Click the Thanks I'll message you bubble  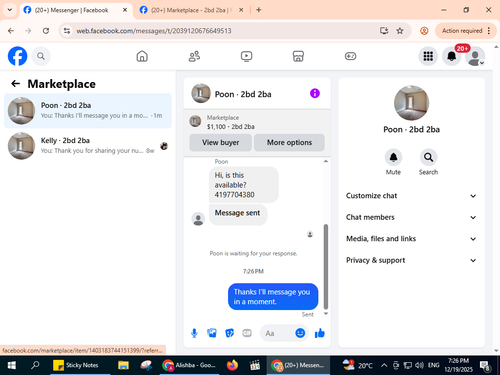(x=273, y=296)
